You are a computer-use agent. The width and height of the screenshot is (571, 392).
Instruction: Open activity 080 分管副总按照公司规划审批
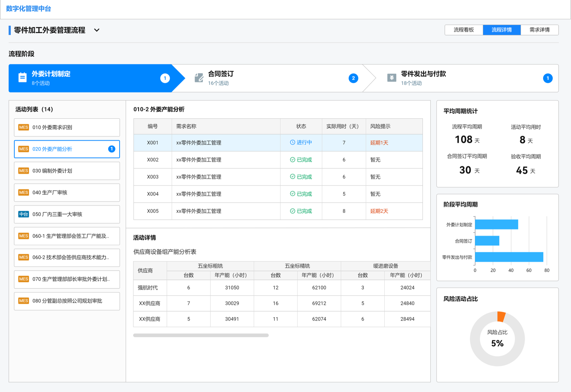[67, 301]
